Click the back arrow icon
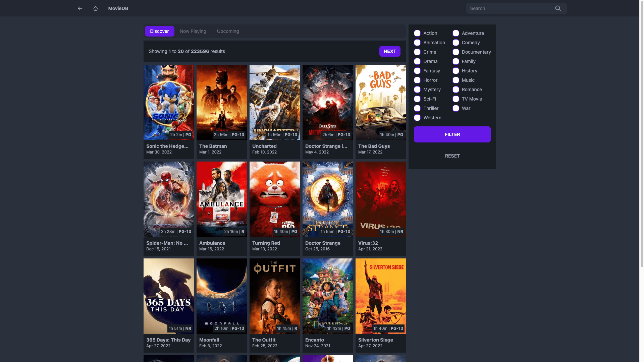This screenshot has width=644, height=362. pyautogui.click(x=80, y=8)
